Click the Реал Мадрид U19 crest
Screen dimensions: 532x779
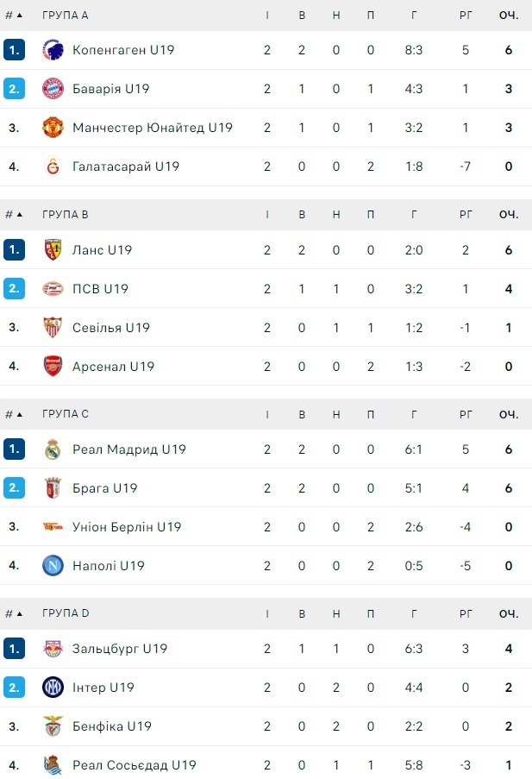(53, 449)
